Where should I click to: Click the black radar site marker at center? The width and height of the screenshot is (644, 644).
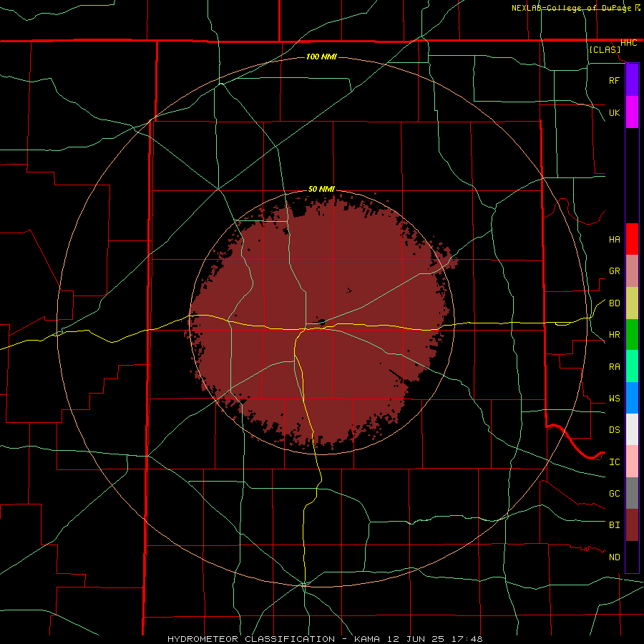click(321, 321)
